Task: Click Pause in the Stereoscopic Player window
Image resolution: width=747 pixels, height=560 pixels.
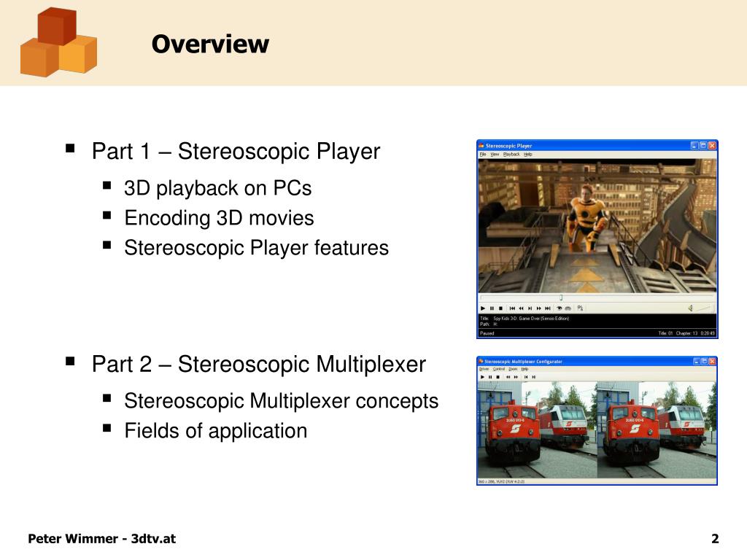Action: pyautogui.click(x=492, y=308)
